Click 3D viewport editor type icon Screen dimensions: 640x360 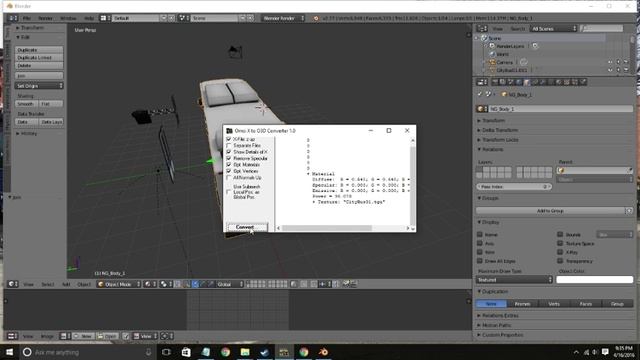click(13, 284)
